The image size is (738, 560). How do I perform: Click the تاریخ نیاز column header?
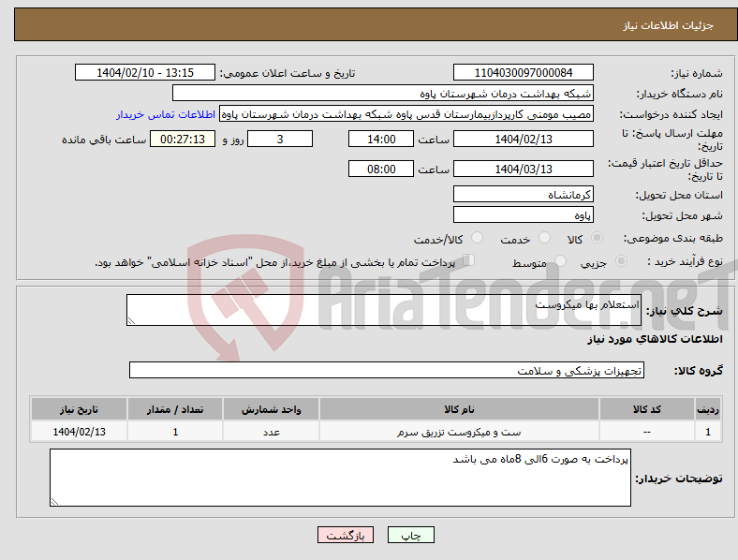[79, 409]
